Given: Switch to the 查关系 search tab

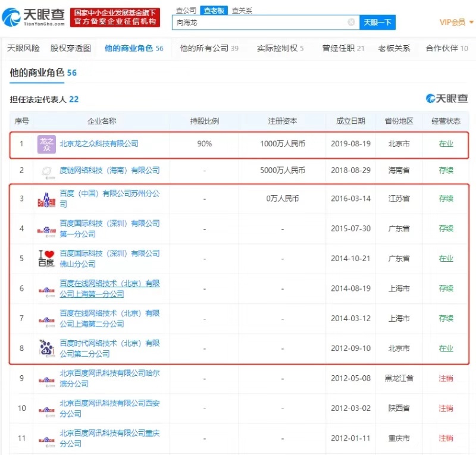Looking at the screenshot, I should (242, 11).
